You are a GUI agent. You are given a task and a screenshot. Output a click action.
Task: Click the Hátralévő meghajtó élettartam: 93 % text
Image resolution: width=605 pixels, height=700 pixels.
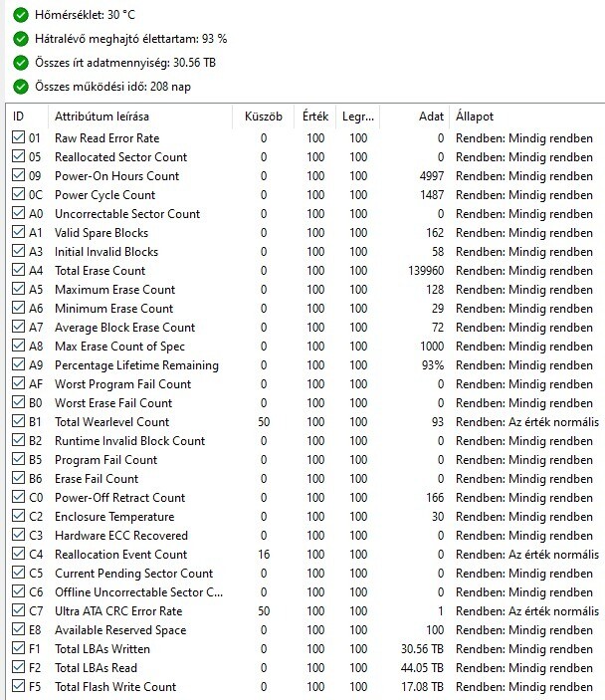[x=130, y=39]
